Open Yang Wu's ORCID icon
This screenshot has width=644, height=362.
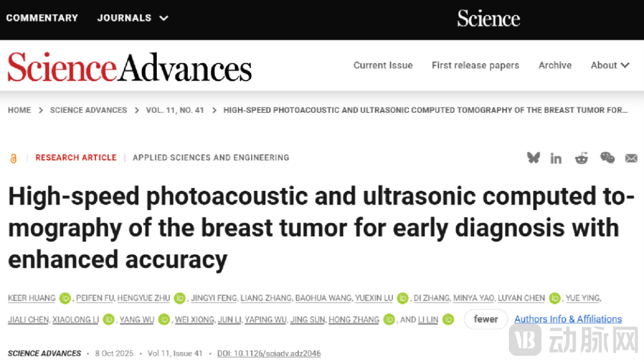click(x=164, y=320)
